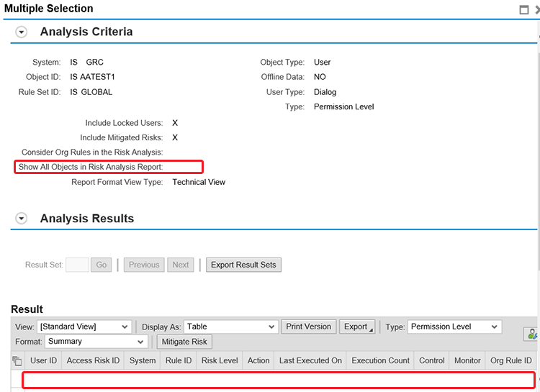The image size is (540, 392).
Task: Click the user icon right of the Type dropdown
Action: tap(531, 333)
